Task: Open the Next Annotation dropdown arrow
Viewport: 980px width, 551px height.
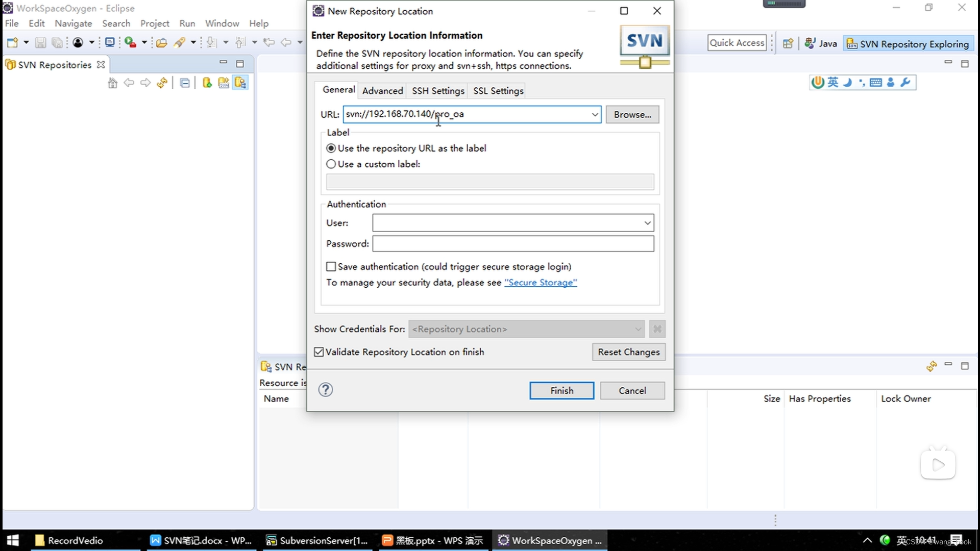Action: [x=226, y=43]
